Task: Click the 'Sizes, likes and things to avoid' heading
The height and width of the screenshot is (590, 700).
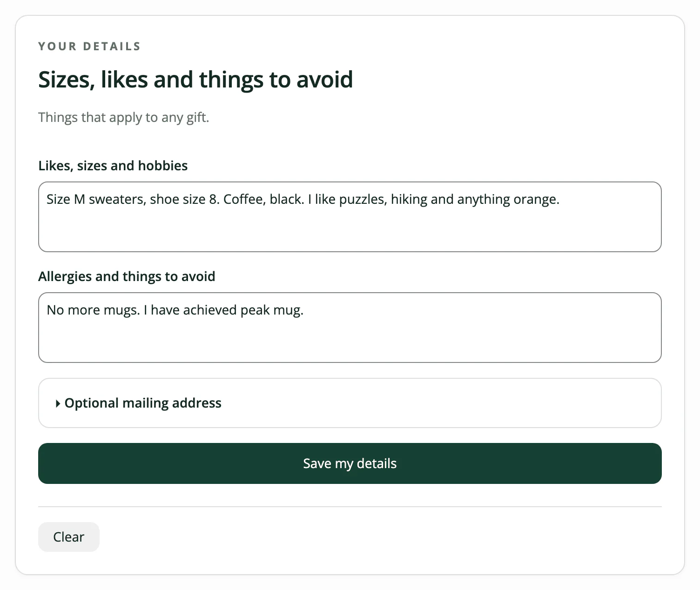Action: pyautogui.click(x=195, y=80)
